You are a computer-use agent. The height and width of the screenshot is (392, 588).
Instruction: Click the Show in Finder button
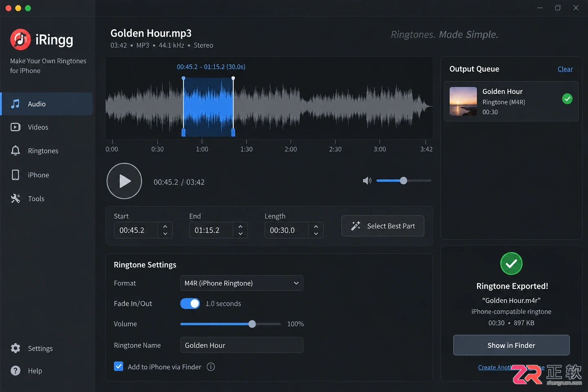pos(511,345)
